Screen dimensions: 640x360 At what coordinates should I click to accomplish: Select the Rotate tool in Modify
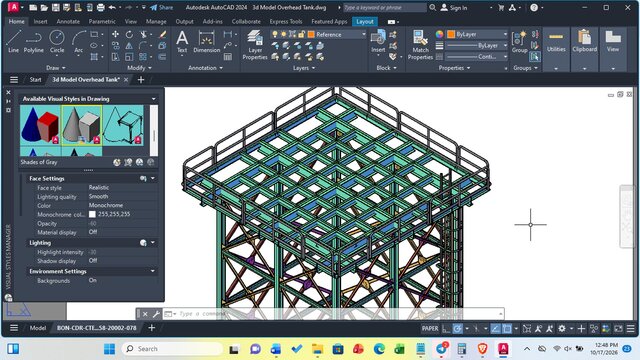pos(129,34)
